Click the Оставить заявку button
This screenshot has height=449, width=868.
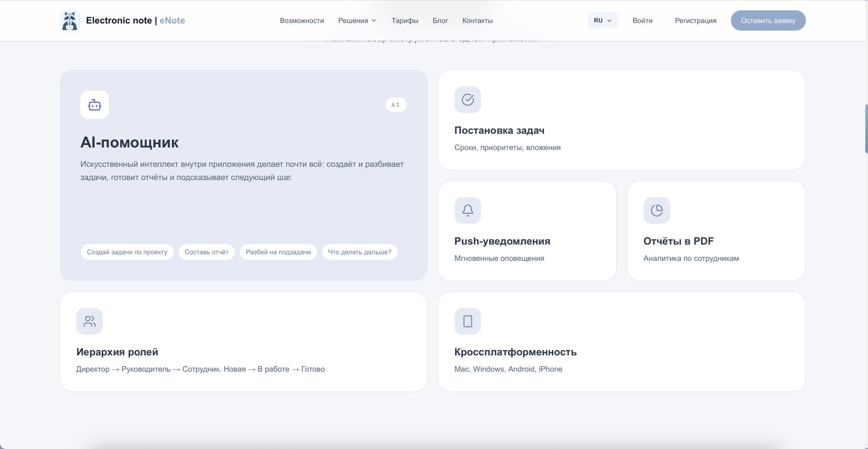click(768, 21)
